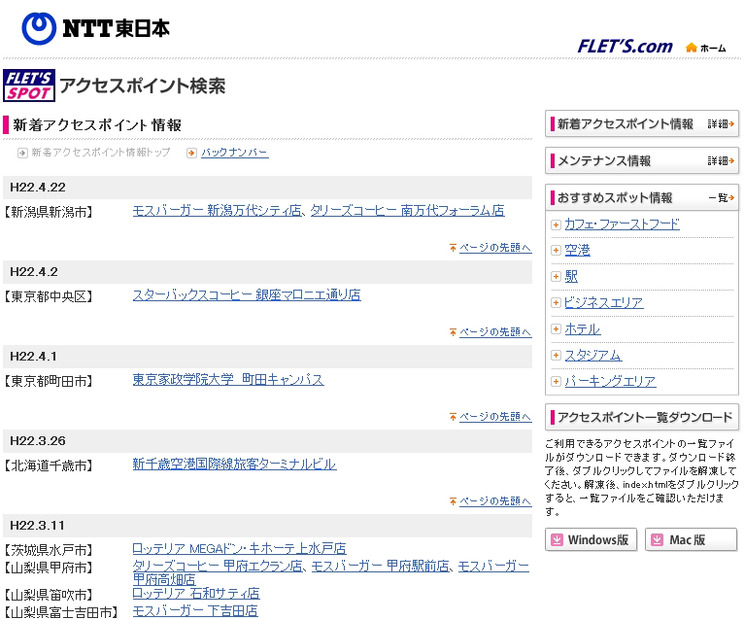Open スタジアム spot category
This screenshot has width=744, height=620.
tap(593, 355)
